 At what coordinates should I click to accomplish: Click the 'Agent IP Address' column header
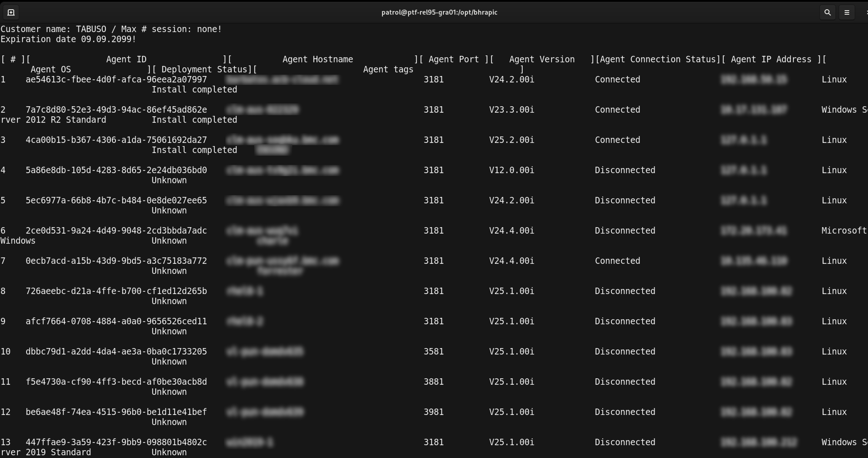771,59
